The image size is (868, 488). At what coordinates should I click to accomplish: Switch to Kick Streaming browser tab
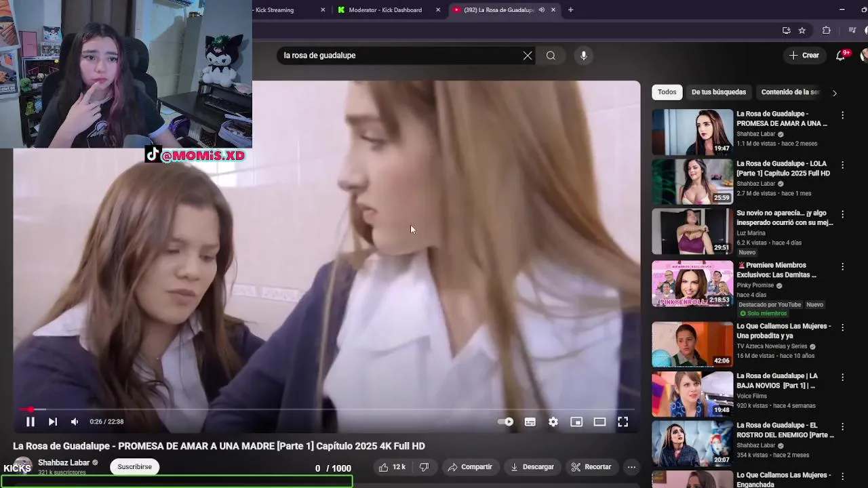[285, 10]
